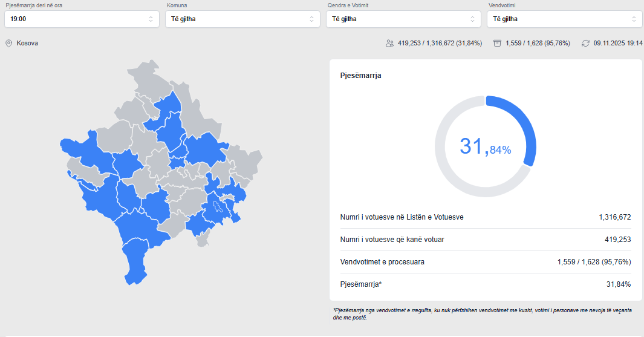Click the chevron arrows in the 19:00 field
The width and height of the screenshot is (644, 337).
(151, 19)
